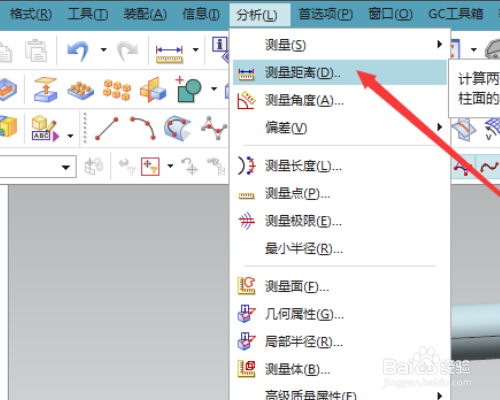Click the Unite boolean icon with plus

188,89
